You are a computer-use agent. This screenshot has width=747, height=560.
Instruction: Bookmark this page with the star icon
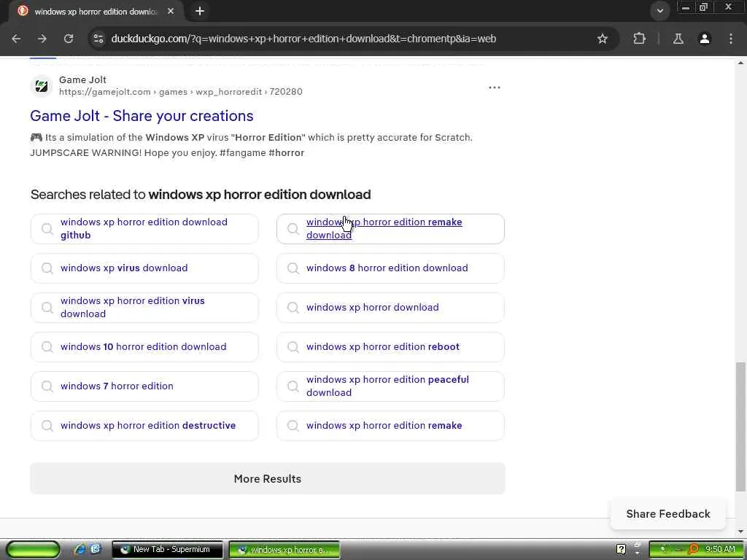click(603, 39)
